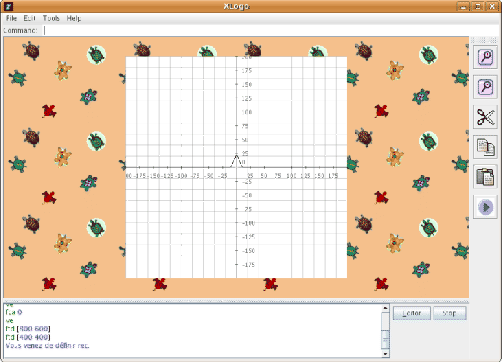Click the play run icon
502x362 pixels.
tap(485, 207)
